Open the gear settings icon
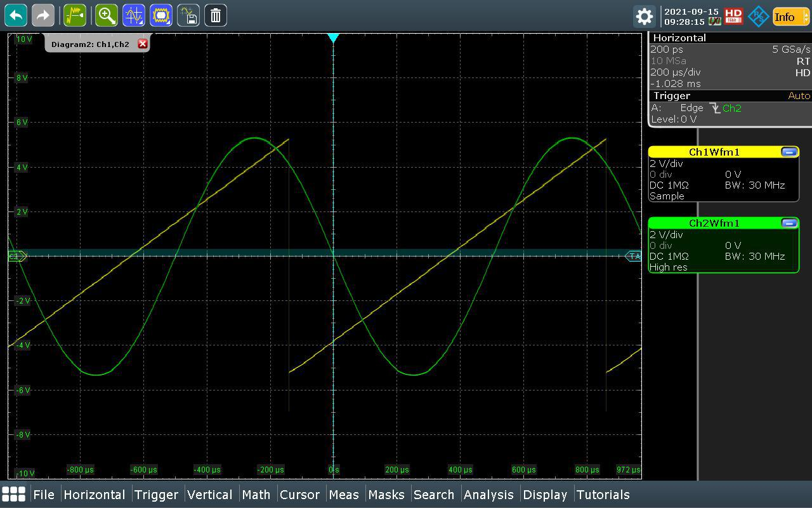The height and width of the screenshot is (508, 812). [x=644, y=17]
